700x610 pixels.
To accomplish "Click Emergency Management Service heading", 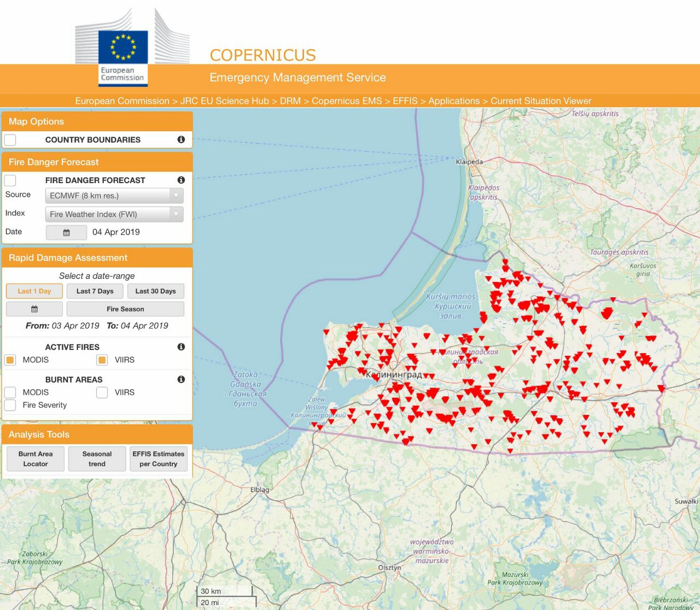I will pos(297,78).
